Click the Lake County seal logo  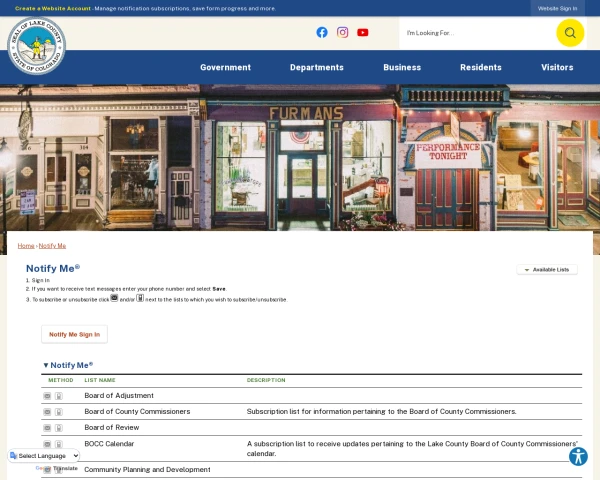pyautogui.click(x=36, y=46)
